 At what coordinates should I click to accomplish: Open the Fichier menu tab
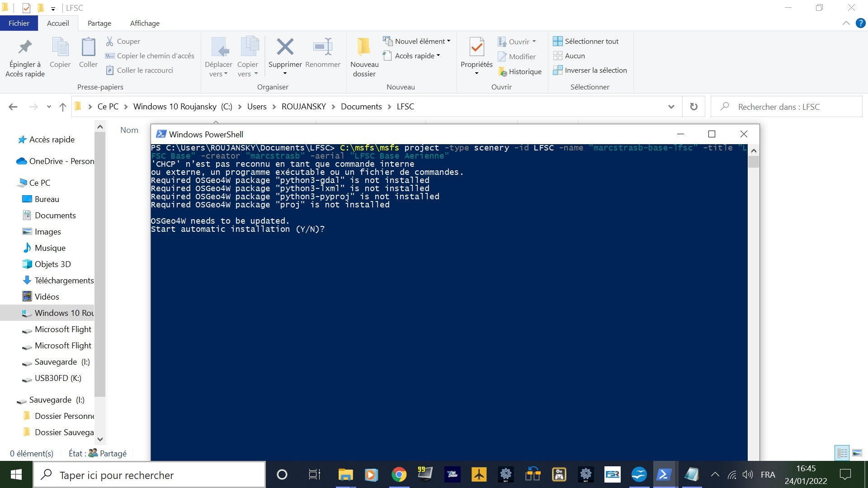pyautogui.click(x=19, y=23)
